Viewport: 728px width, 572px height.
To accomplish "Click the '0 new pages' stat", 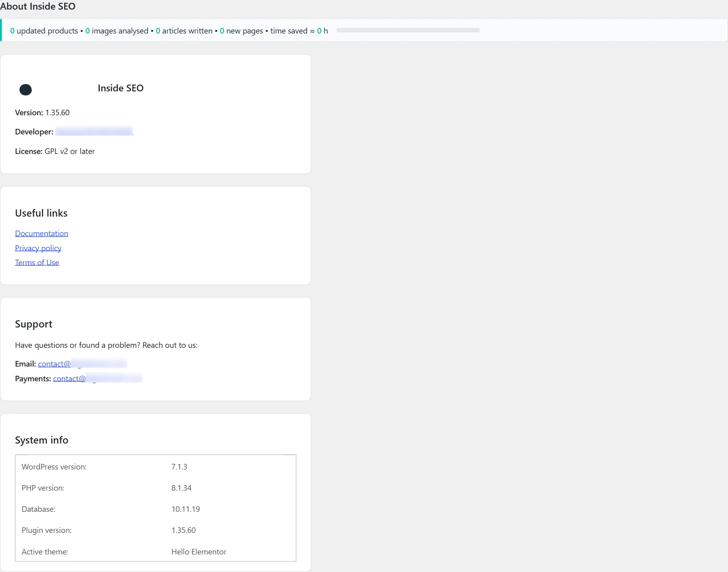I will click(241, 31).
